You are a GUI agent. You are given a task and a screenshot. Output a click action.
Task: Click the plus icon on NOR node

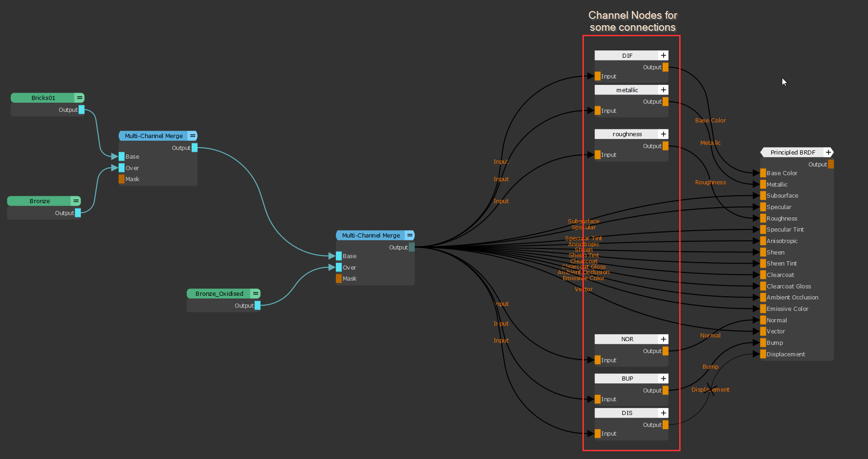(663, 339)
